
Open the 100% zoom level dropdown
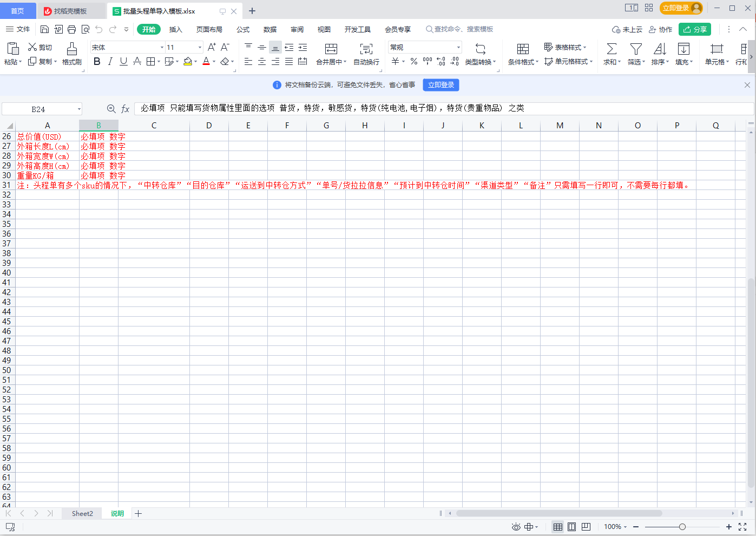615,527
